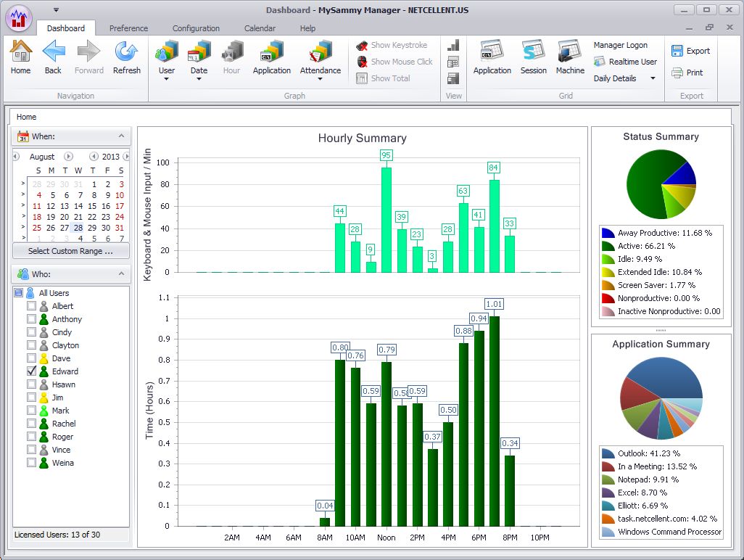Viewport: 744px width, 560px height.
Task: Collapse the When panel
Action: [120, 136]
